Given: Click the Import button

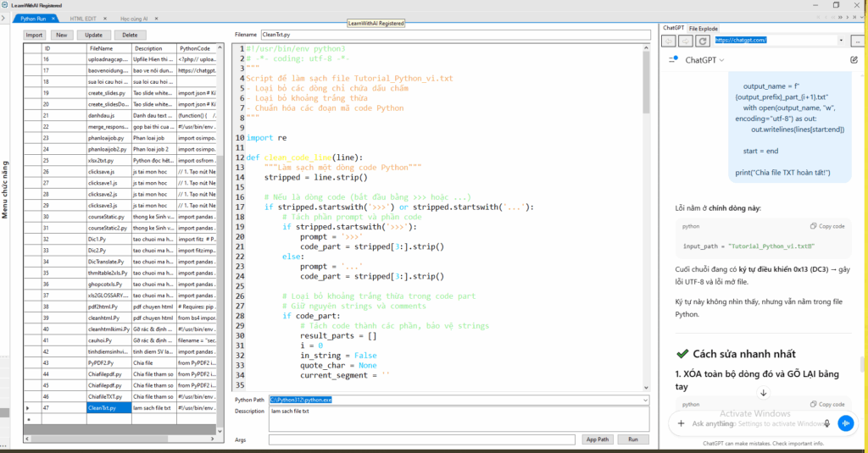Looking at the screenshot, I should click(34, 35).
